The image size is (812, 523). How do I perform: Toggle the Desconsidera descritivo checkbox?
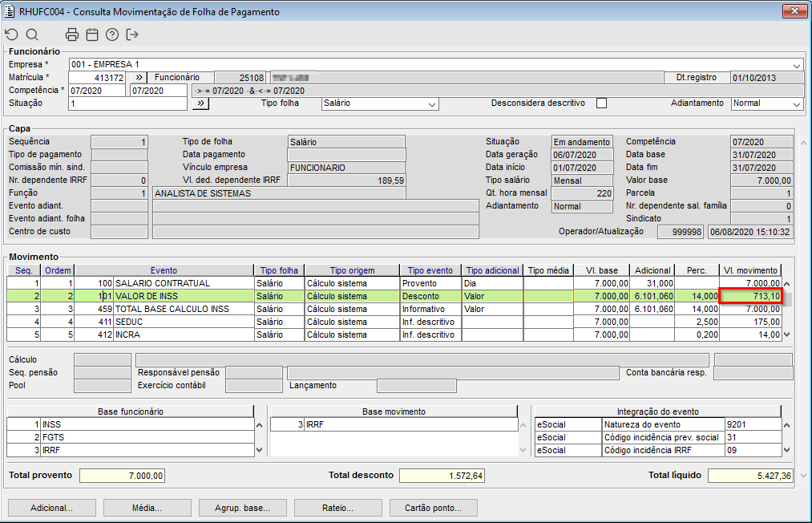601,103
